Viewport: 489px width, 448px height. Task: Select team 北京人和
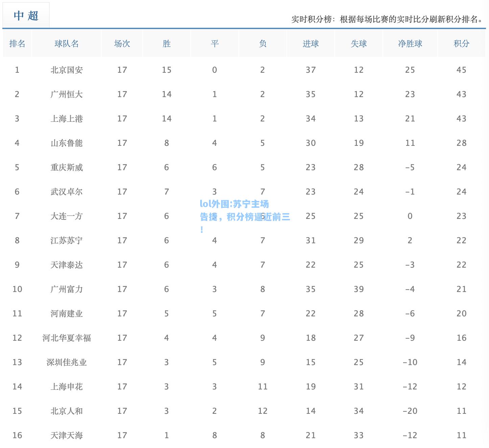coord(67,411)
